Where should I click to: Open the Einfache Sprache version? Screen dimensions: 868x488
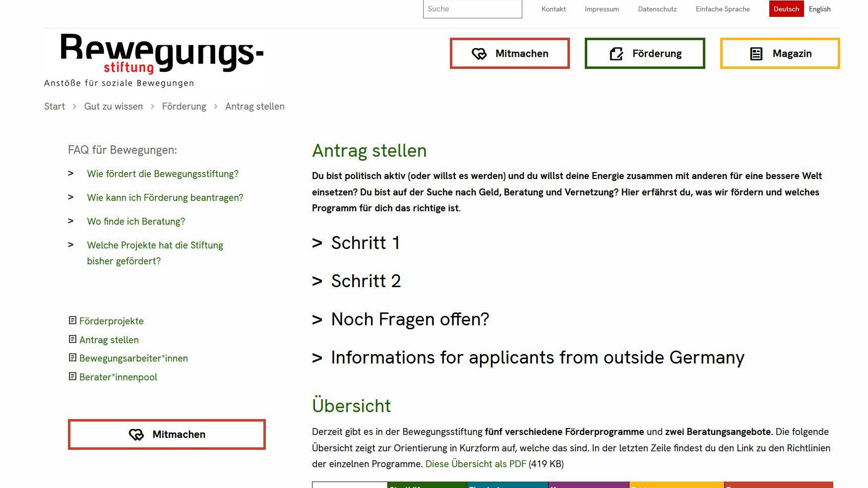click(x=722, y=8)
